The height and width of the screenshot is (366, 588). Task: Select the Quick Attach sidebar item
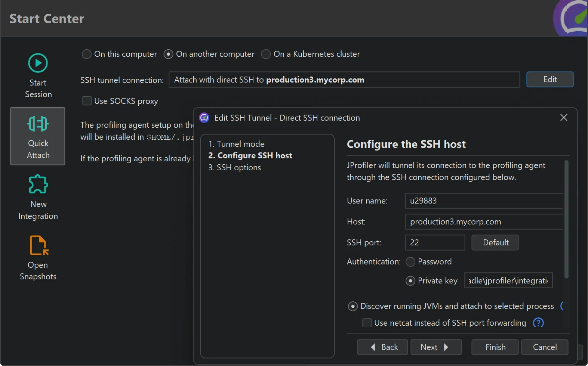coord(38,136)
